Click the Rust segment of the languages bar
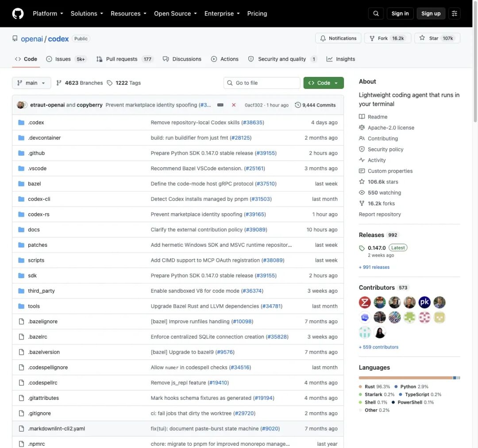 tap(405, 378)
